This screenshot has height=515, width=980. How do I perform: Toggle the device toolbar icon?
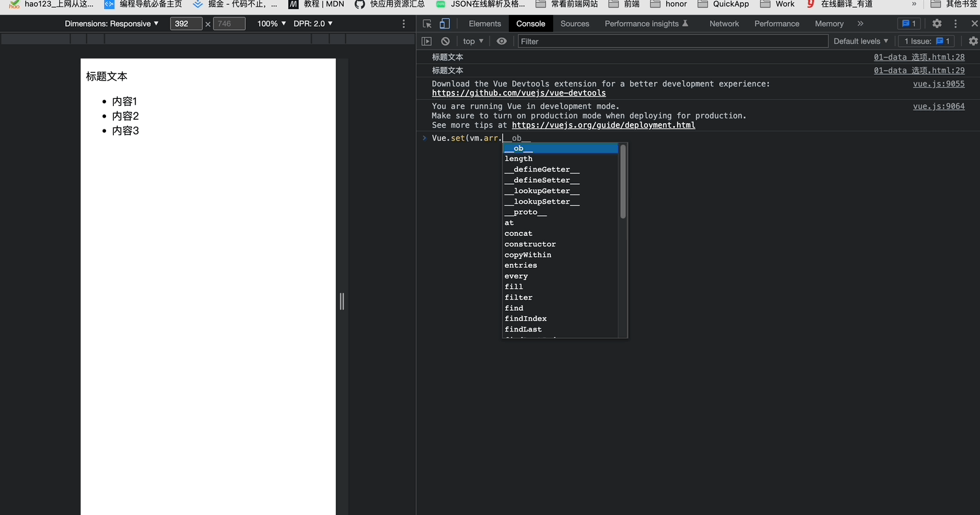(444, 23)
